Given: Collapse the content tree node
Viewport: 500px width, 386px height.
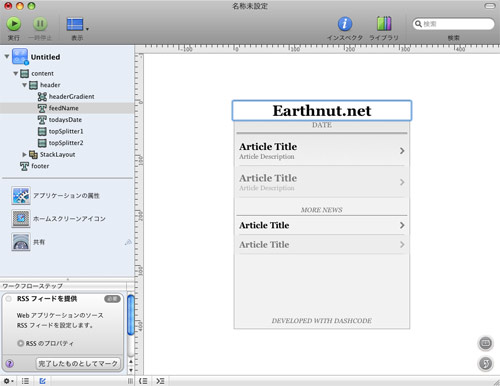Looking at the screenshot, I should (x=16, y=73).
